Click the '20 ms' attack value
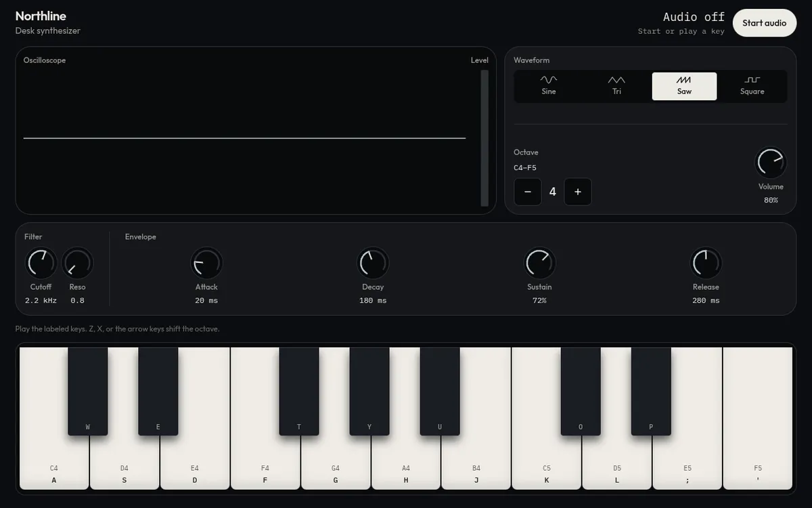Screen dimensions: 812x508 click(x=206, y=300)
